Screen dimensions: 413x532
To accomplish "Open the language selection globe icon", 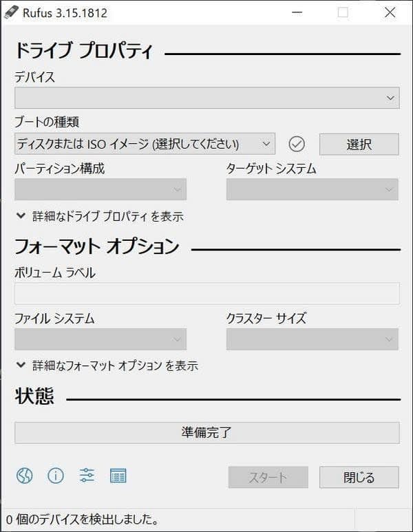I will pos(24,476).
